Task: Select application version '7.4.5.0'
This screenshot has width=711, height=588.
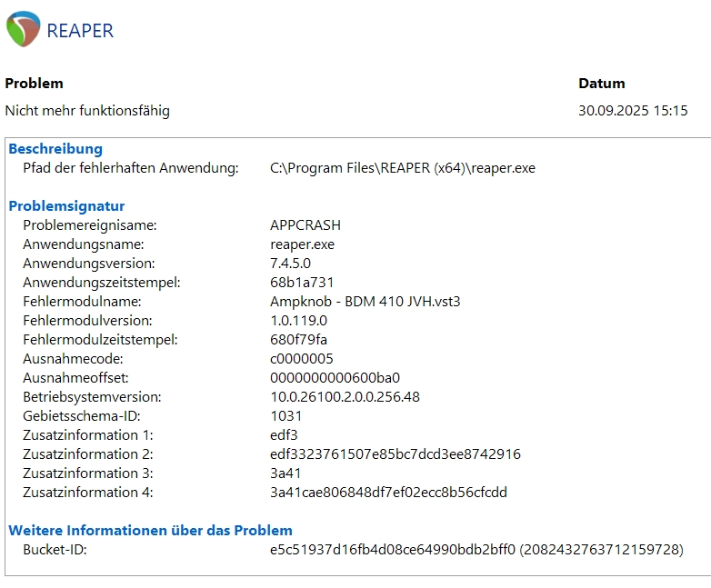Action: (290, 264)
